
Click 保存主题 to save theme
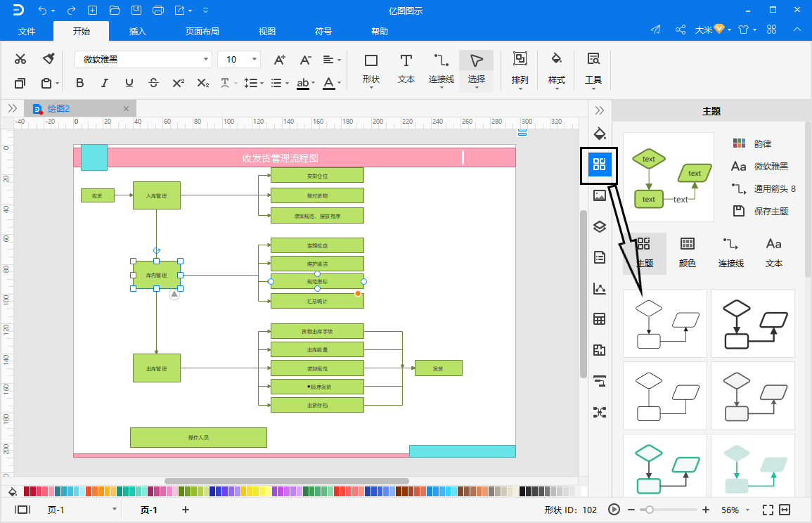tap(761, 211)
